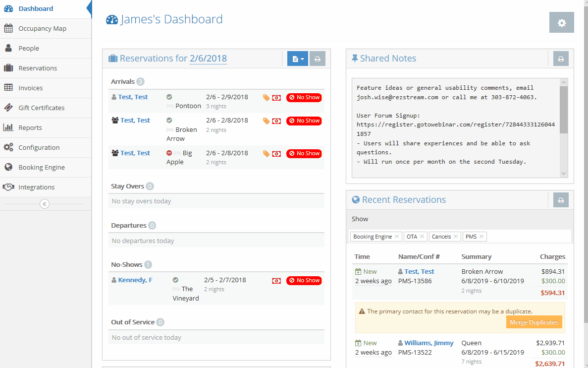Viewport: 588px width, 368px height.
Task: Open Gift Certificates page
Action: coord(46,108)
